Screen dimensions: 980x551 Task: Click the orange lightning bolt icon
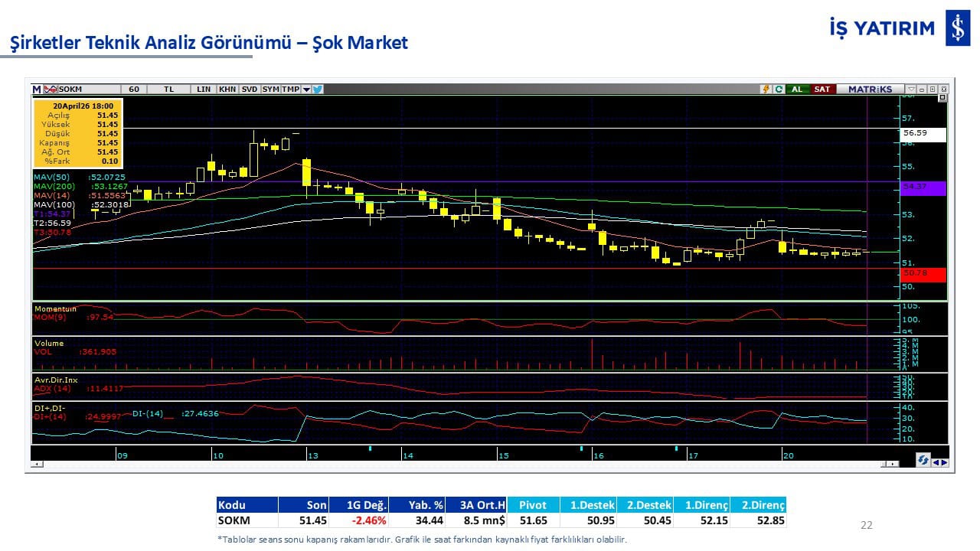click(766, 89)
